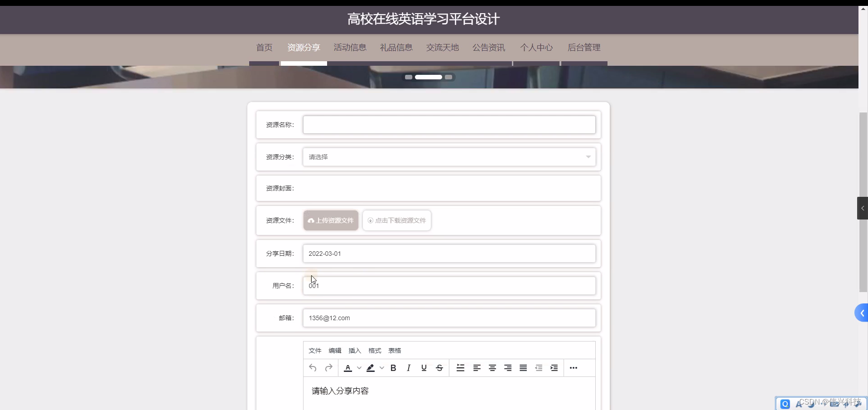Apply italic formatting in the editor
Viewport: 868px width, 410px height.
pyautogui.click(x=408, y=368)
